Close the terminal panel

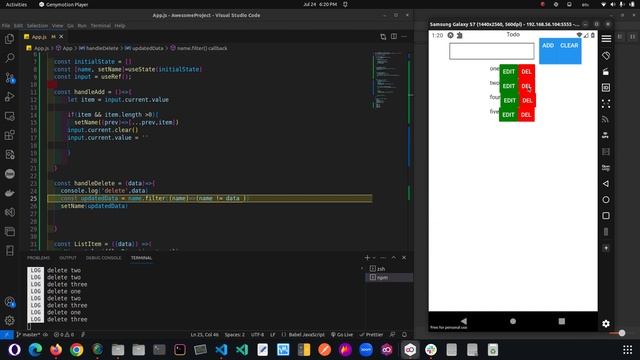(x=404, y=258)
